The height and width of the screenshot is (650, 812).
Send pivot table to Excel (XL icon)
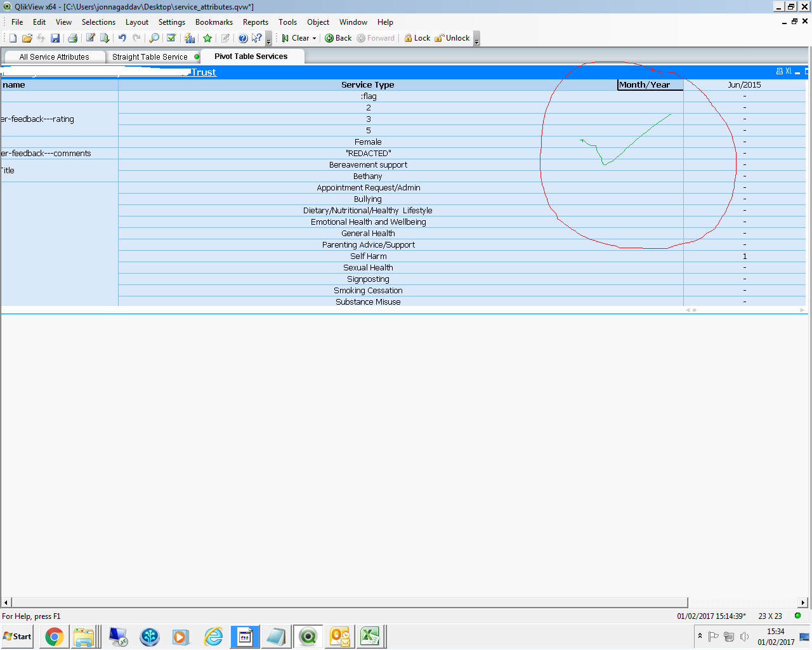click(x=789, y=72)
